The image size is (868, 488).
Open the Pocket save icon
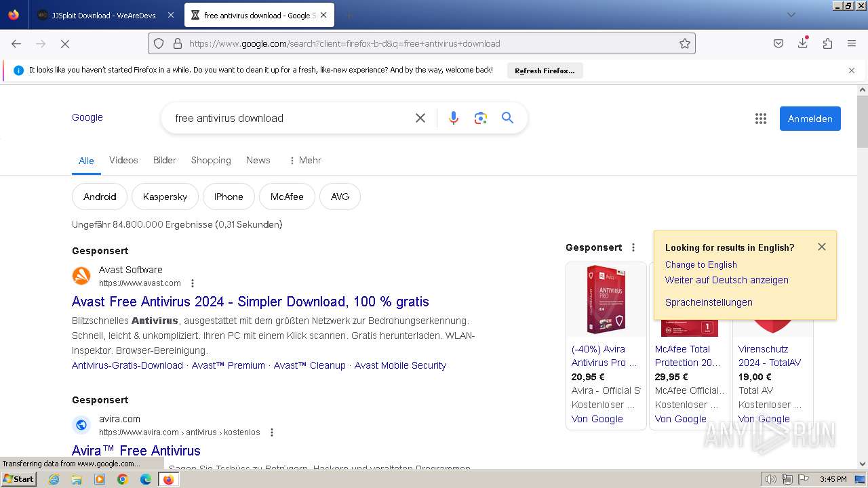point(778,43)
